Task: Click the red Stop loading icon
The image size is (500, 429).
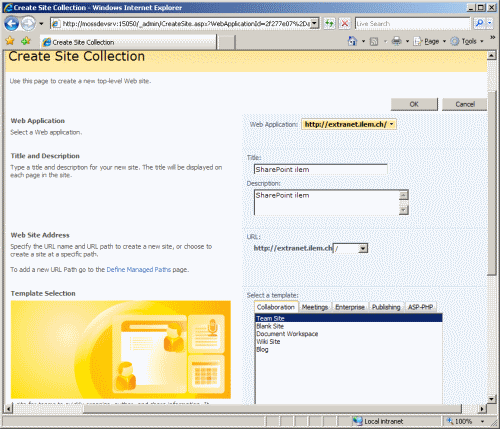Action: pos(345,23)
